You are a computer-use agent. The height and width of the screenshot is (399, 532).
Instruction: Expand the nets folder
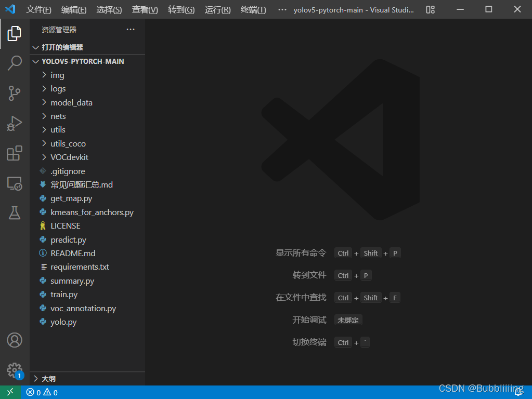87,116
